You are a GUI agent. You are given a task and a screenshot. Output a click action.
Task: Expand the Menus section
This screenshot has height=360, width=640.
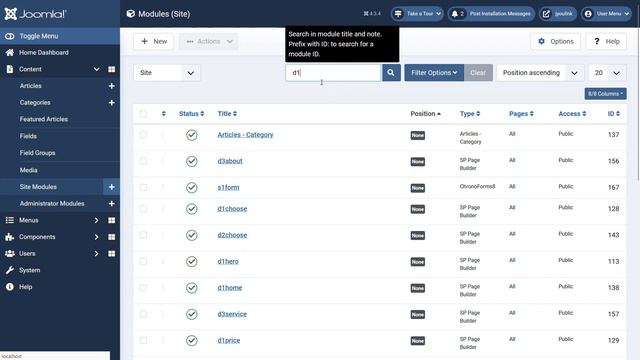pyautogui.click(x=96, y=220)
